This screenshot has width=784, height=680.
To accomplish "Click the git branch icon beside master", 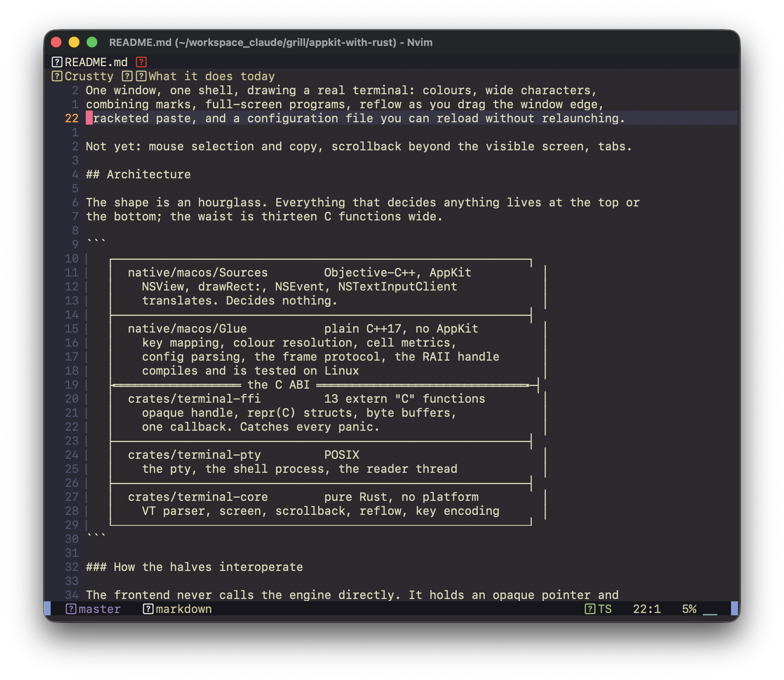I will coord(71,609).
